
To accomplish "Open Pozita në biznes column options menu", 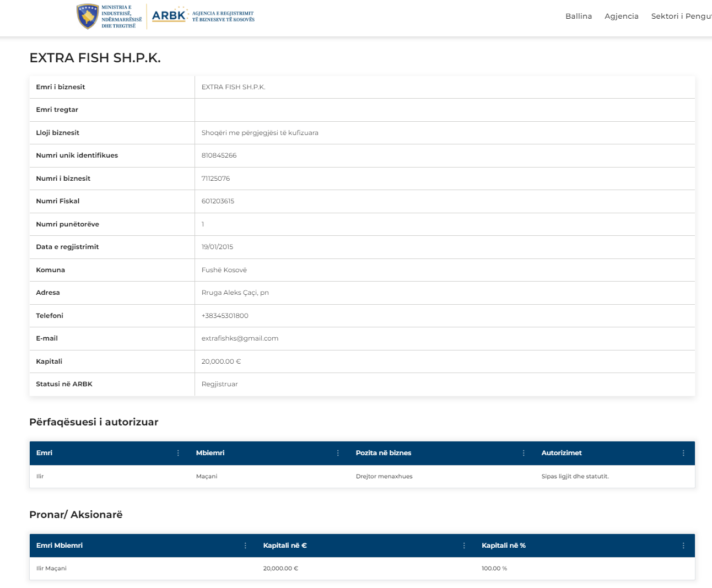I will pos(524,453).
